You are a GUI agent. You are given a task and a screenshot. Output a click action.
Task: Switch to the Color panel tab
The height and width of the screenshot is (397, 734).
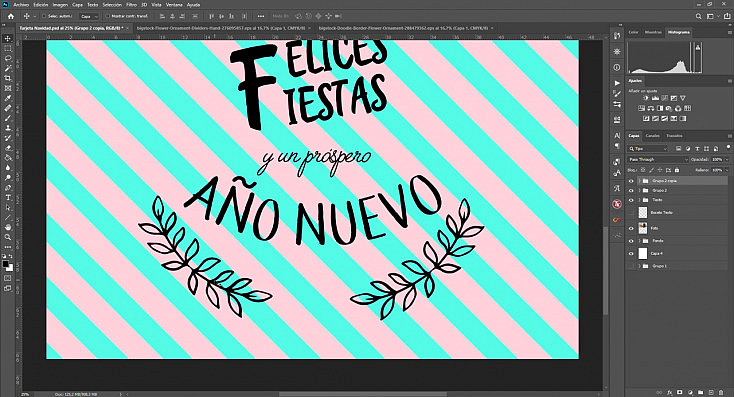[x=633, y=32]
